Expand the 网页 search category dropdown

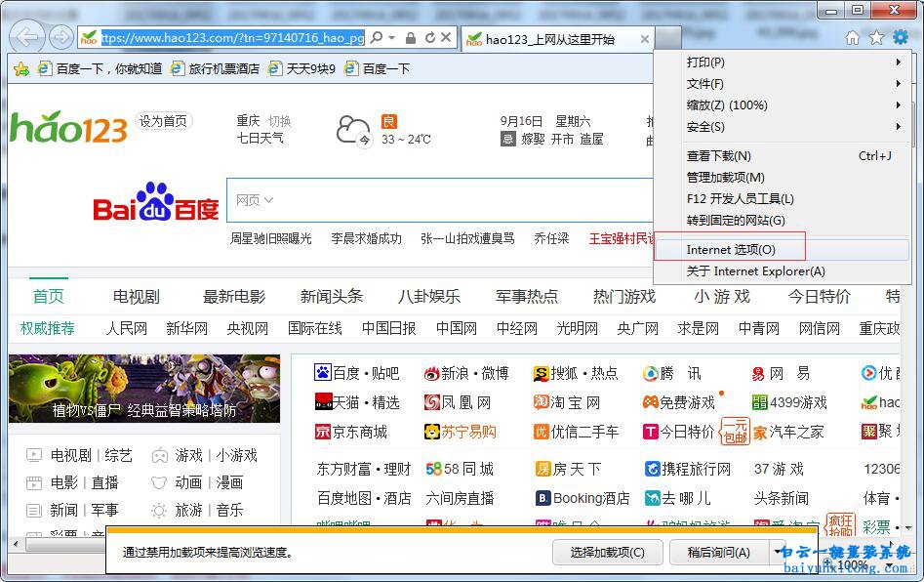(254, 200)
